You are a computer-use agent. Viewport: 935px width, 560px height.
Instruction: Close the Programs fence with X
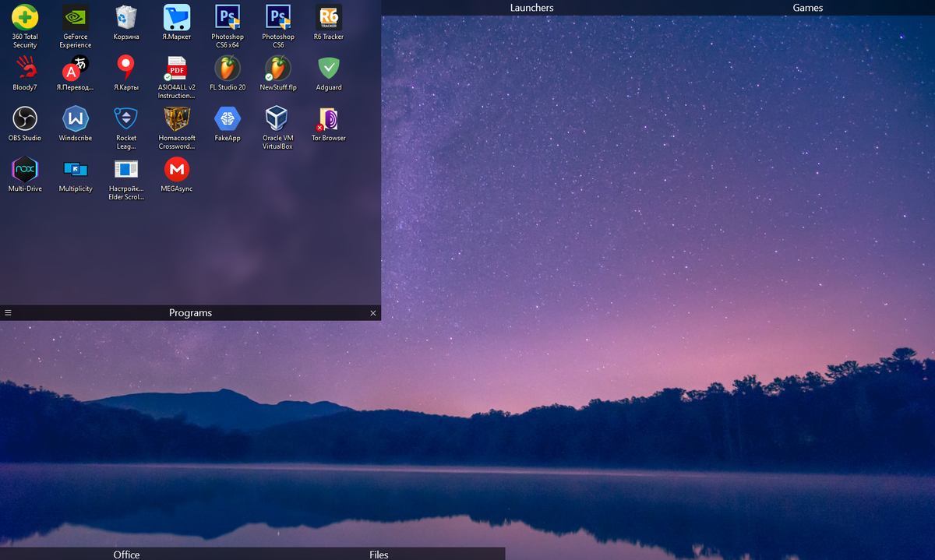(373, 313)
